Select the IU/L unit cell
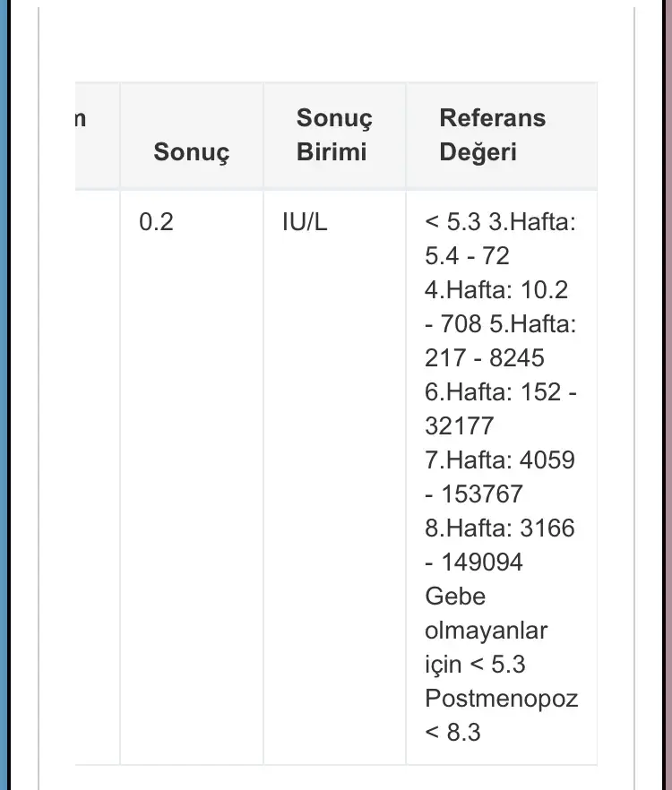Image resolution: width=672 pixels, height=790 pixels. tap(305, 222)
